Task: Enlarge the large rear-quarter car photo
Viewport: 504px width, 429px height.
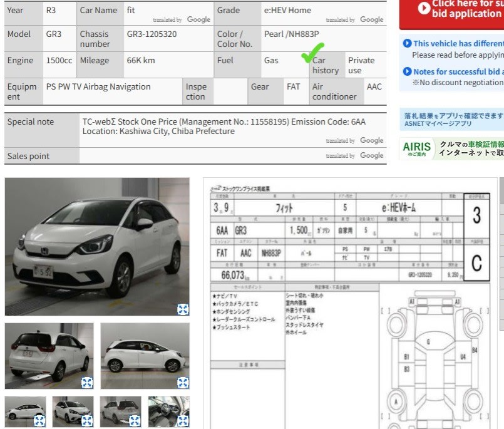Action: point(87,383)
